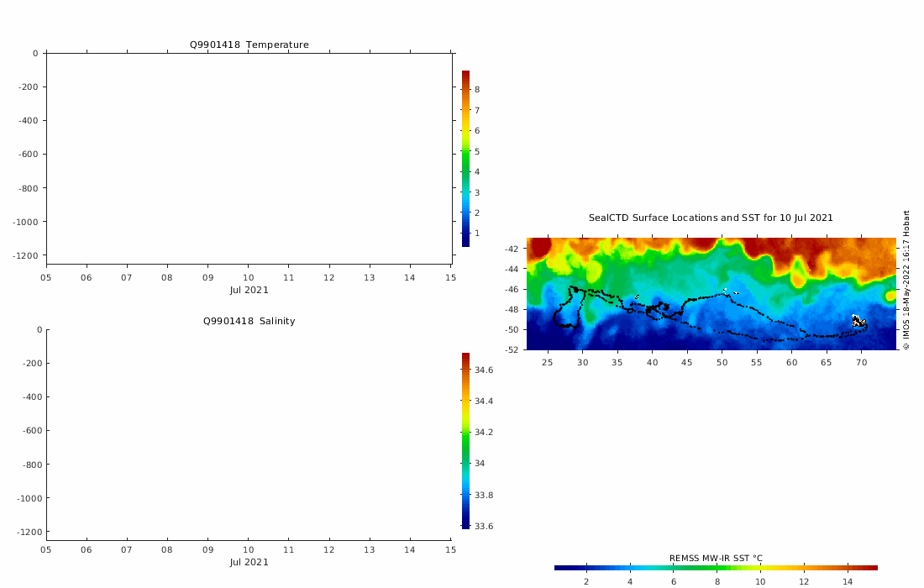The image size is (924, 588).
Task: Select tick 10 on the SST colorbar
Action: tap(760, 581)
